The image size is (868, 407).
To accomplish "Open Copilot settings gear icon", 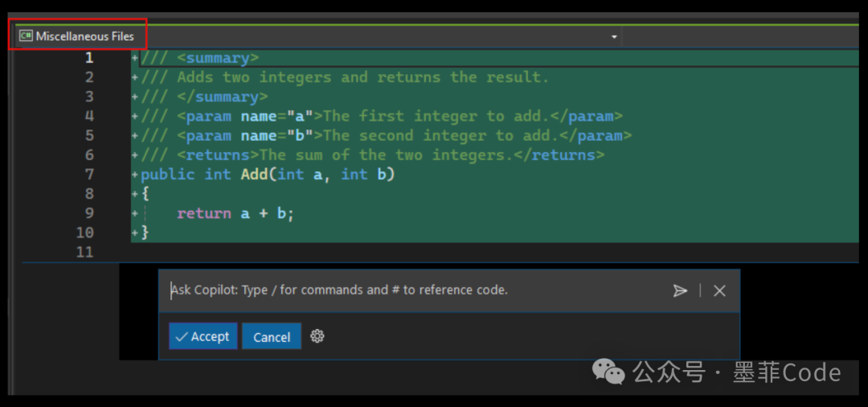I will coord(317,336).
